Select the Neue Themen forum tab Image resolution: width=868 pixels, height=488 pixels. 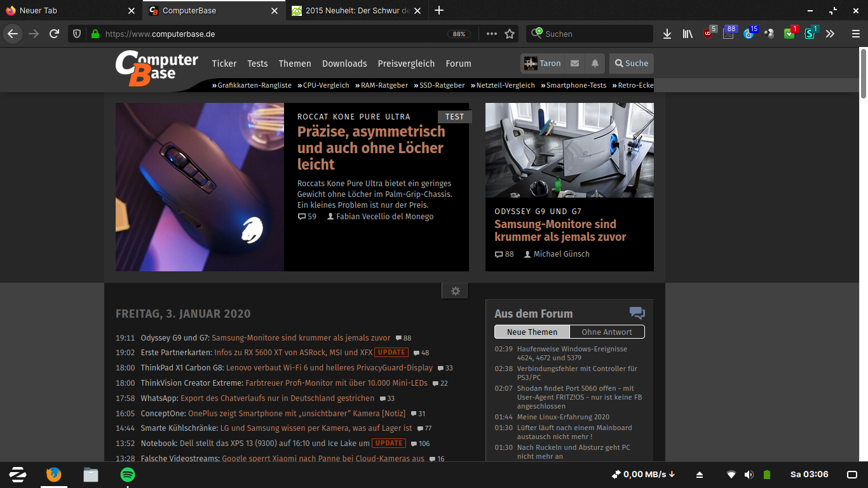click(532, 332)
